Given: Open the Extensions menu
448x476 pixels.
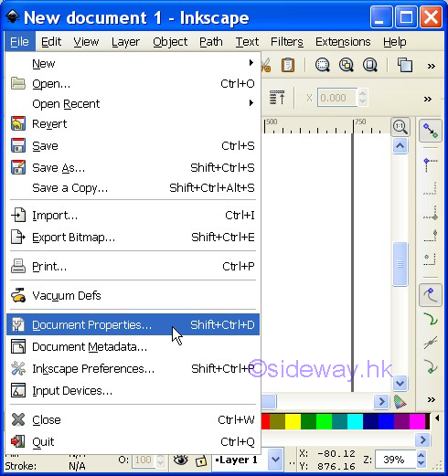Looking at the screenshot, I should 343,42.
